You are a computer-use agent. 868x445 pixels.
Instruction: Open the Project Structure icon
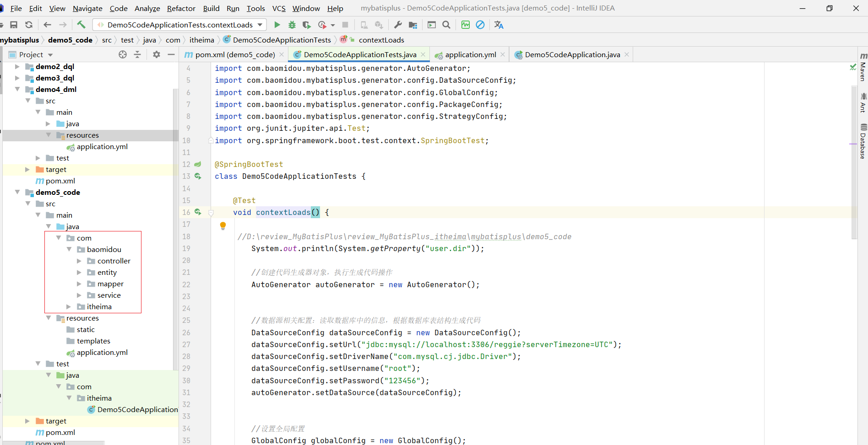pyautogui.click(x=413, y=25)
